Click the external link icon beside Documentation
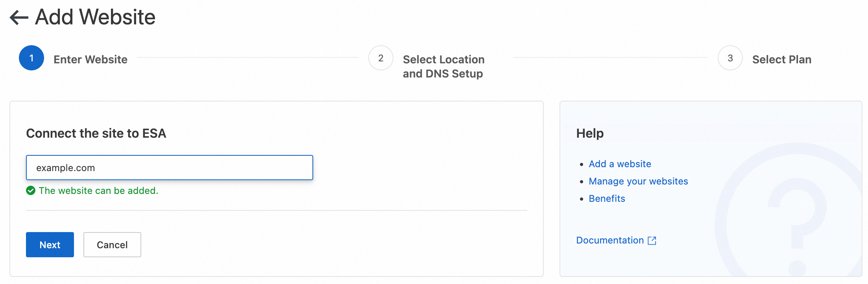Image resolution: width=868 pixels, height=284 pixels. click(652, 241)
